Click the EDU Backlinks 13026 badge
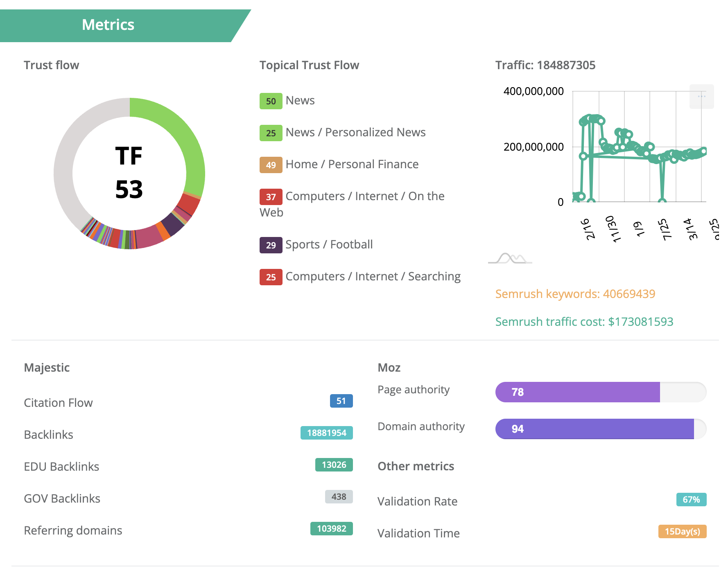The image size is (728, 573). point(334,465)
